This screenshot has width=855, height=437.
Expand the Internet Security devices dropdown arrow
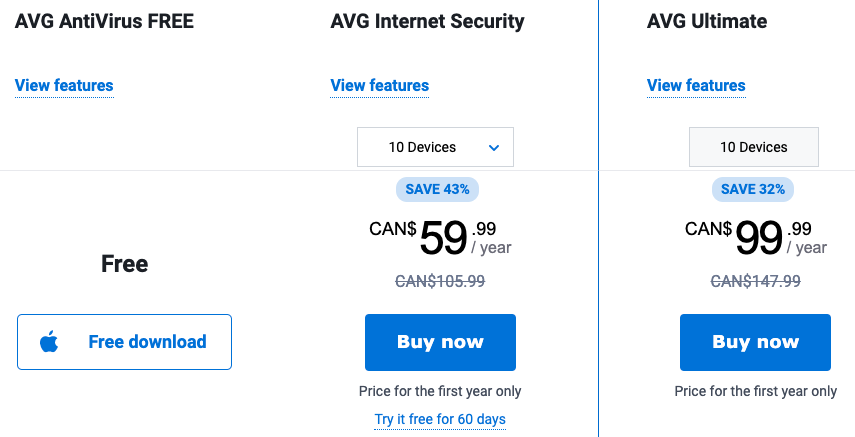(x=494, y=148)
